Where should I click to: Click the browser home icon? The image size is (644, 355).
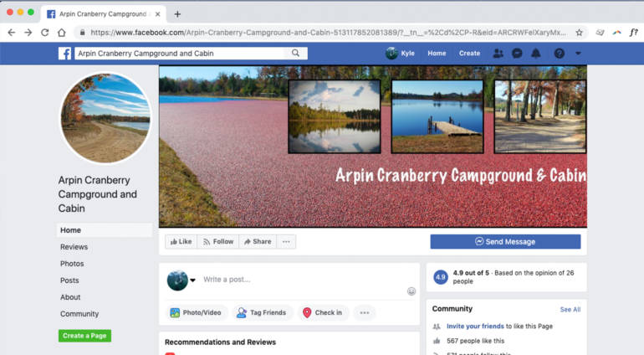pyautogui.click(x=62, y=33)
